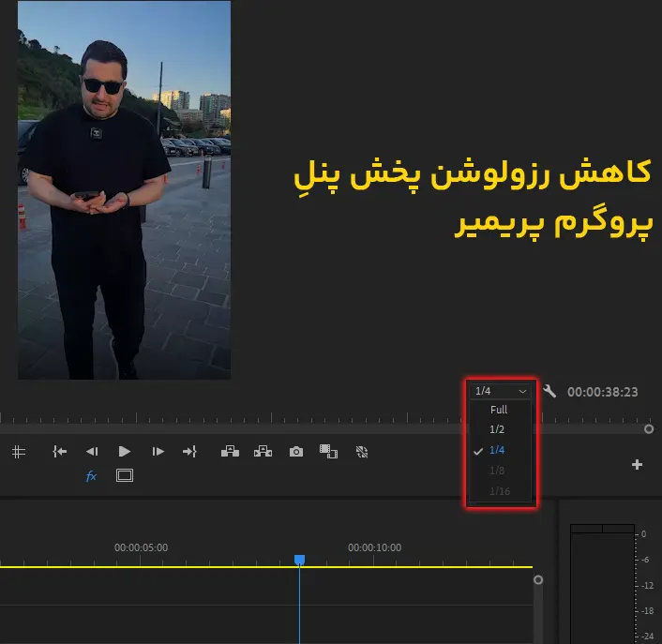
Task: Select Full playback resolution
Action: [501, 410]
